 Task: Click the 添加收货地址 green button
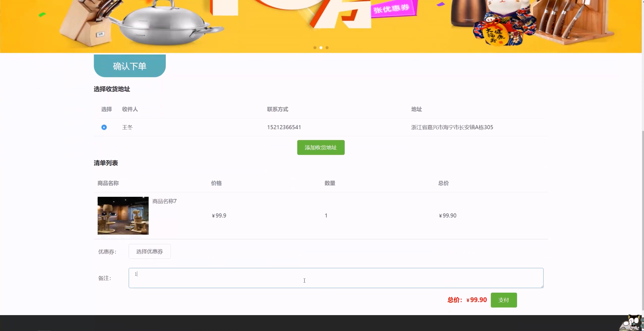(321, 148)
